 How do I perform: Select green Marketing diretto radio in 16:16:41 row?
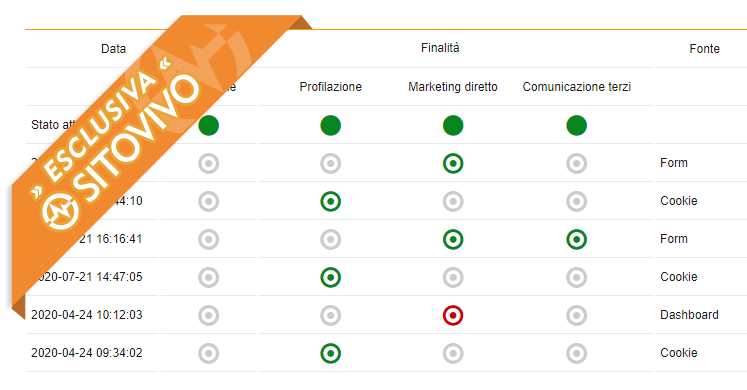tap(453, 240)
